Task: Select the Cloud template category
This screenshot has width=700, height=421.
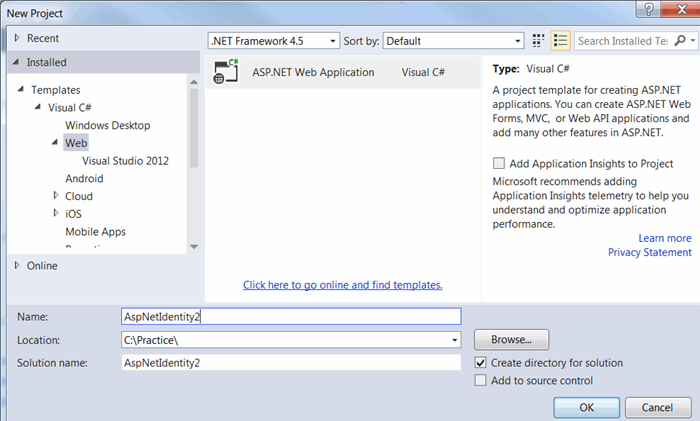Action: tap(79, 196)
